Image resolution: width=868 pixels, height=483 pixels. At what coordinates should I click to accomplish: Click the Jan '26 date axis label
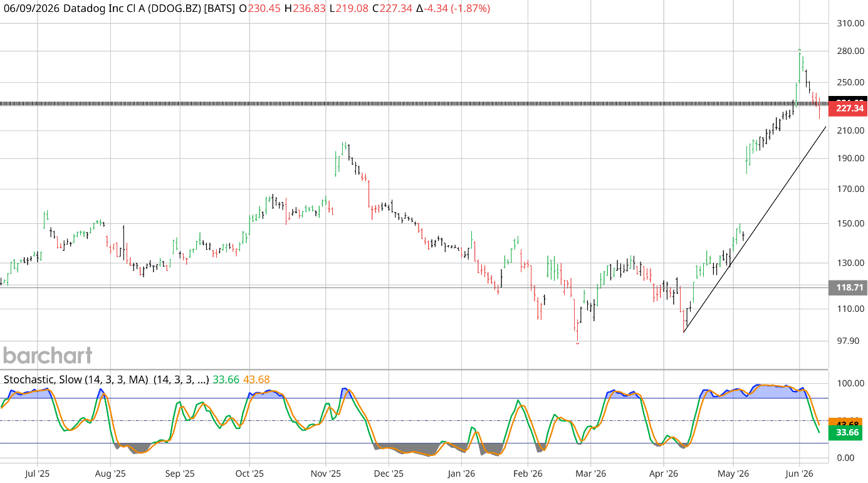461,474
